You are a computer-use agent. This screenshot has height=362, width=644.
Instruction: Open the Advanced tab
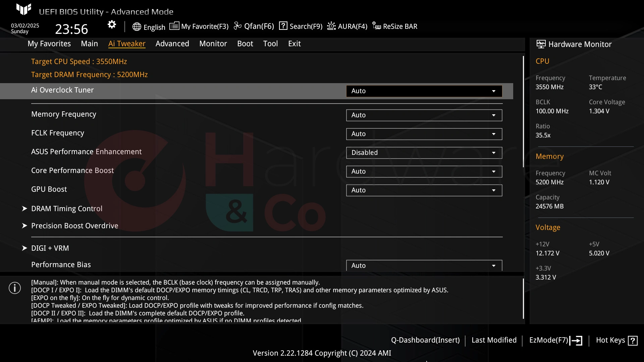172,44
